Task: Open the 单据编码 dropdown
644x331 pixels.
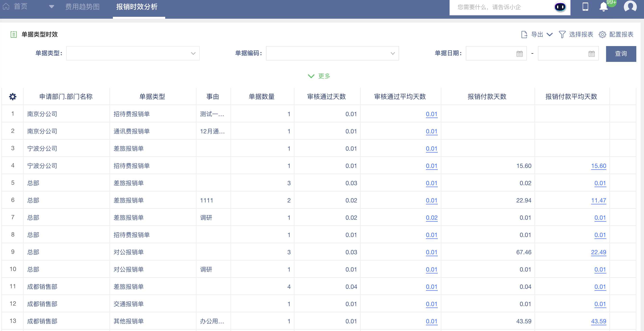Action: (x=332, y=53)
